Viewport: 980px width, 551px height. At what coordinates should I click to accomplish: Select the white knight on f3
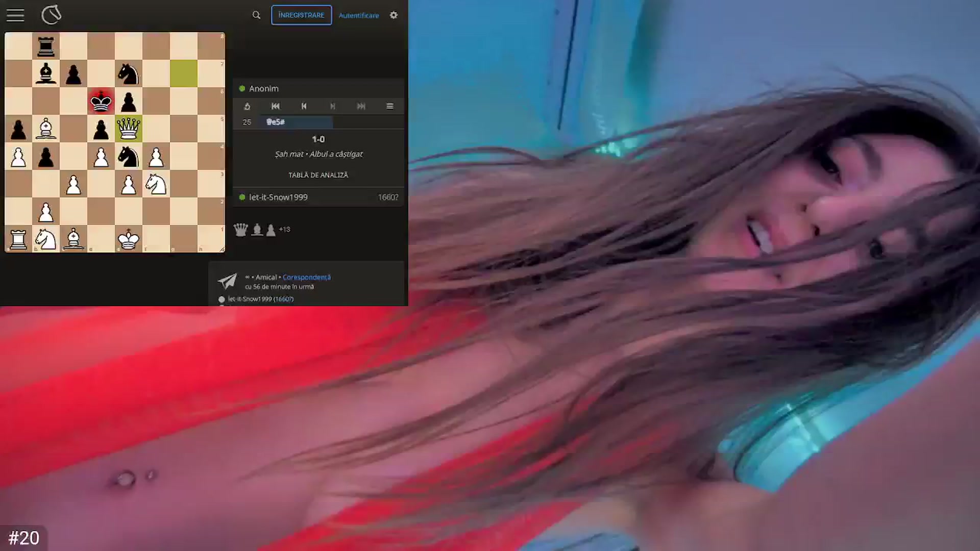click(x=156, y=184)
